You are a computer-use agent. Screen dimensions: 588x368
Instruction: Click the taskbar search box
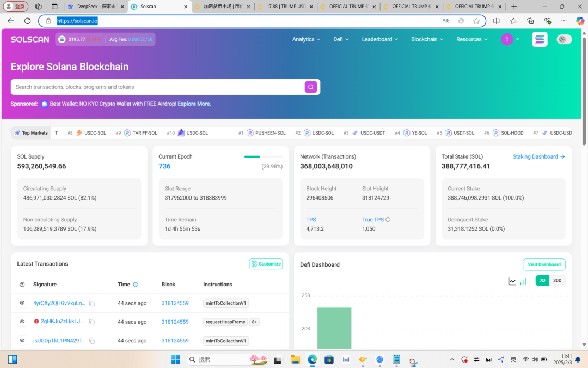227,360
